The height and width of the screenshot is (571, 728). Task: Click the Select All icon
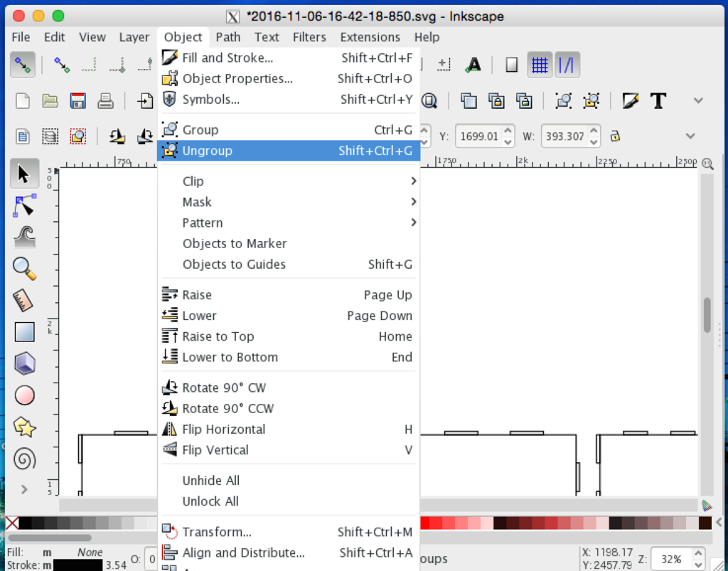[22, 137]
